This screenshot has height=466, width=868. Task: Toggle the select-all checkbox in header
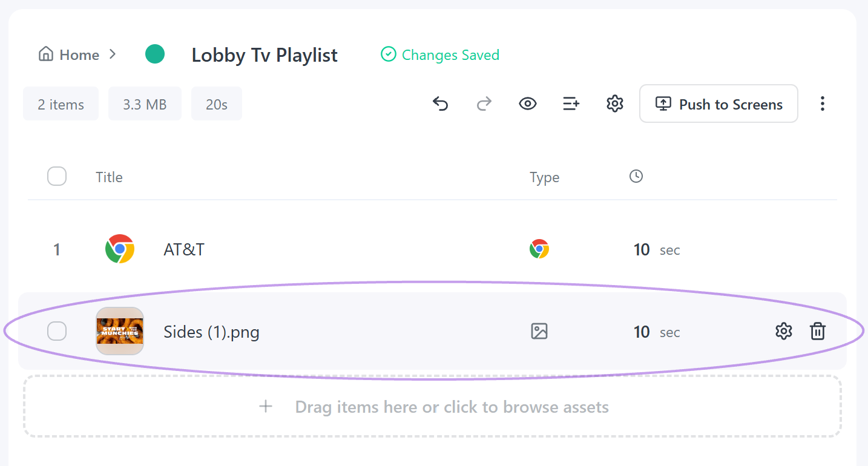click(x=57, y=177)
